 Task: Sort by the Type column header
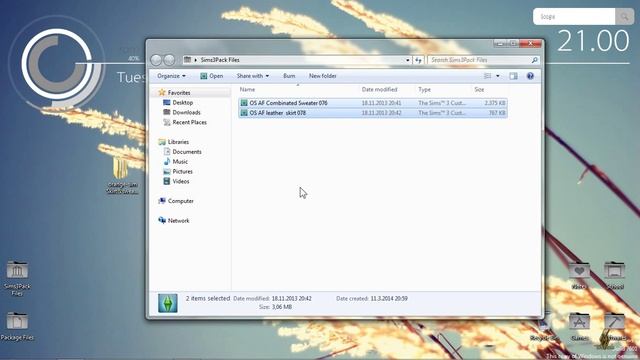tap(424, 89)
